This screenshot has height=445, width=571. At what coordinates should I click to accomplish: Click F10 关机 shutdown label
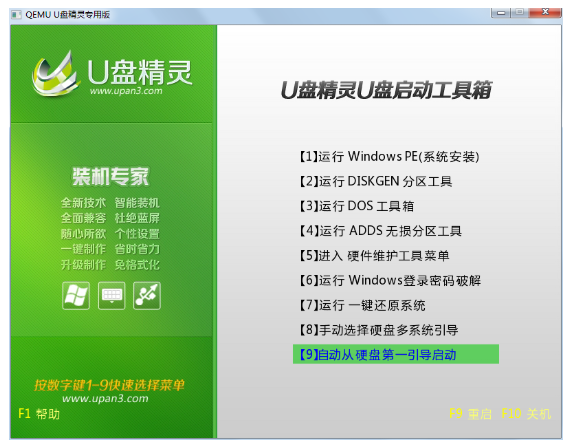(526, 414)
